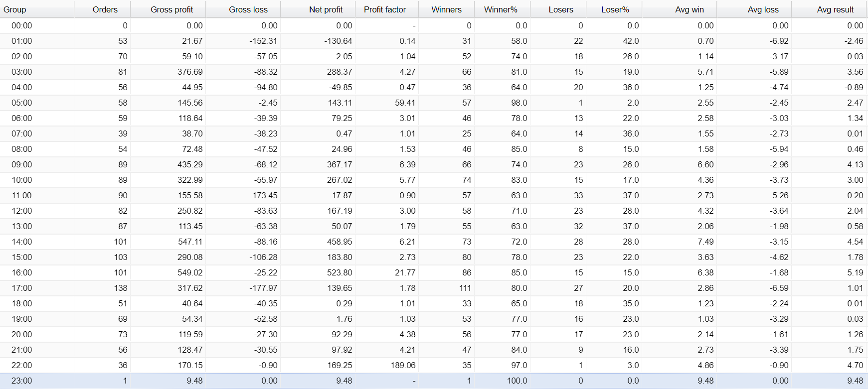Select the 21:00 group row
Image resolution: width=868 pixels, height=392 pixels.
(434, 350)
